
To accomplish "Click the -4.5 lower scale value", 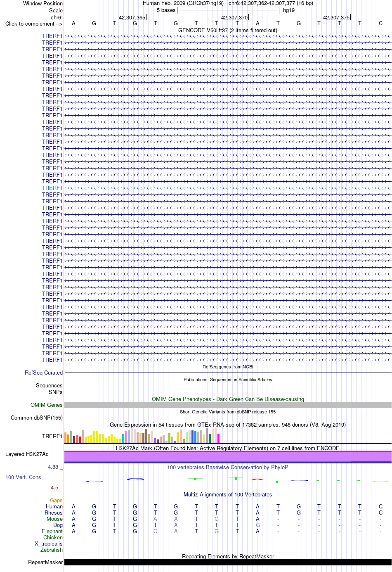I will (x=54, y=487).
